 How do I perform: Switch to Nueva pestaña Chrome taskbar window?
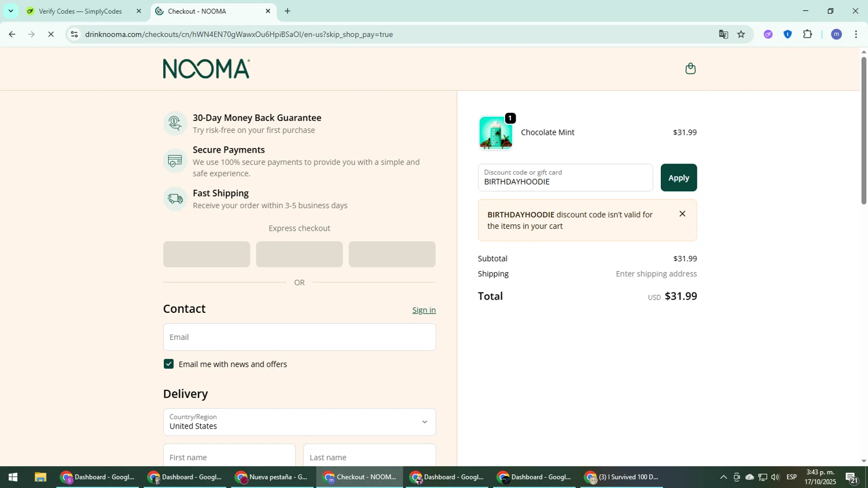pos(272,477)
